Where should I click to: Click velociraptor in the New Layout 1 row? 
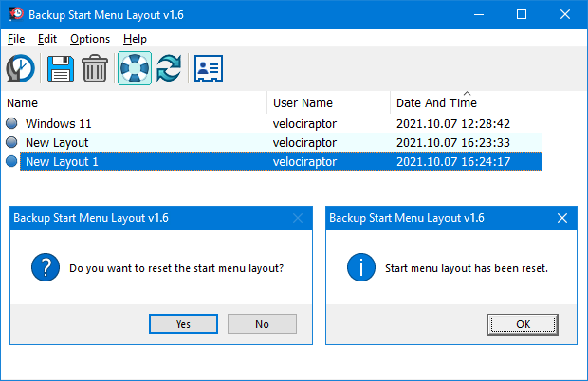point(304,162)
